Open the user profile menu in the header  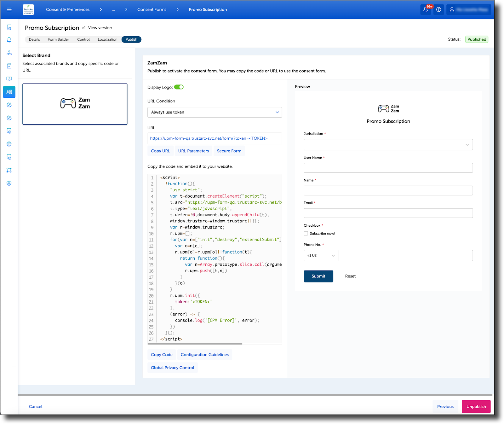468,9
